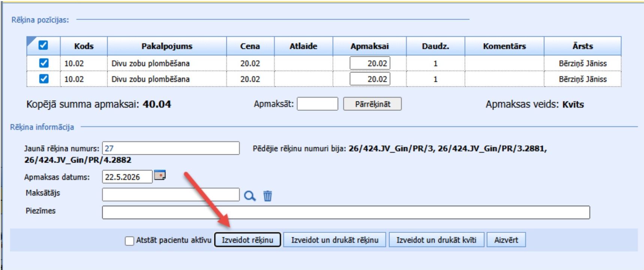644x270 pixels.
Task: Click the Apmaksai column header
Action: tap(370, 46)
